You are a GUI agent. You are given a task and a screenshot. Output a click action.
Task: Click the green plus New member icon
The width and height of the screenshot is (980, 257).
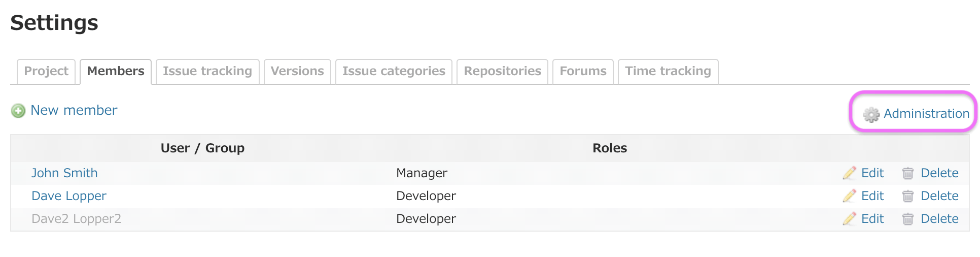point(18,111)
